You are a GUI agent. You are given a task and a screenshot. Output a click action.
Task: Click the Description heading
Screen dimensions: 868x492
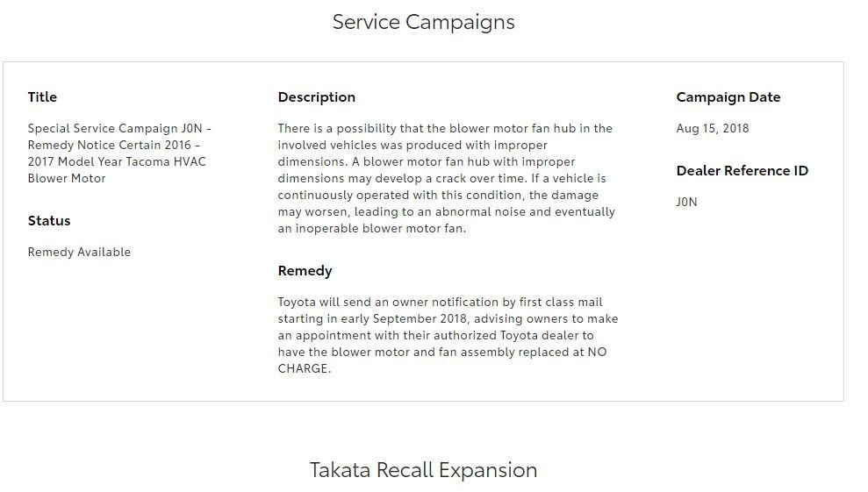(x=317, y=96)
